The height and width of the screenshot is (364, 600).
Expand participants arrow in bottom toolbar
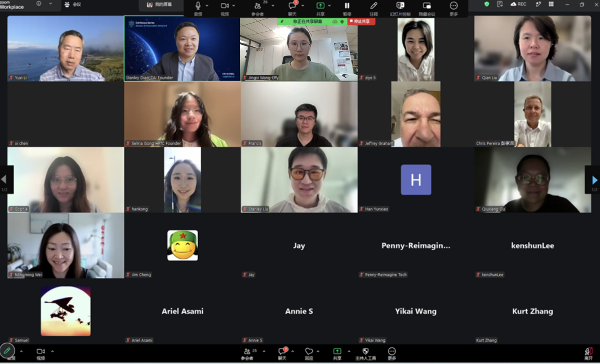[x=264, y=351]
